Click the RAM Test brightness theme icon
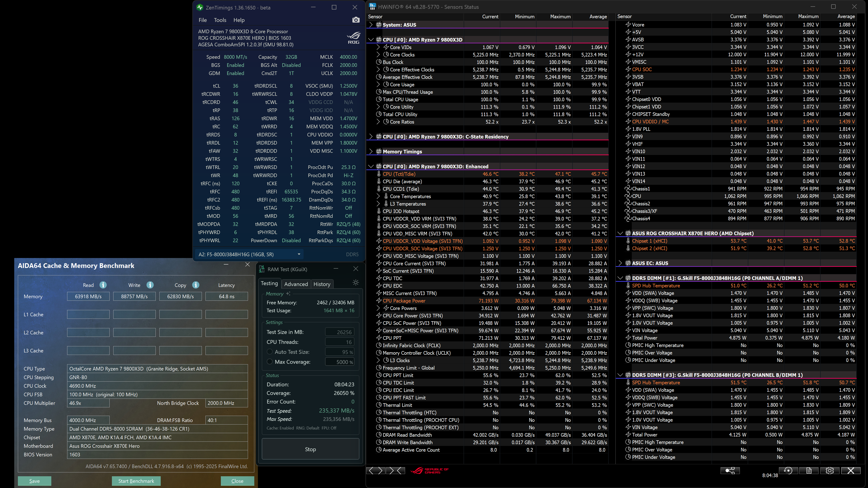Screen dimensions: 868x488 point(356,283)
